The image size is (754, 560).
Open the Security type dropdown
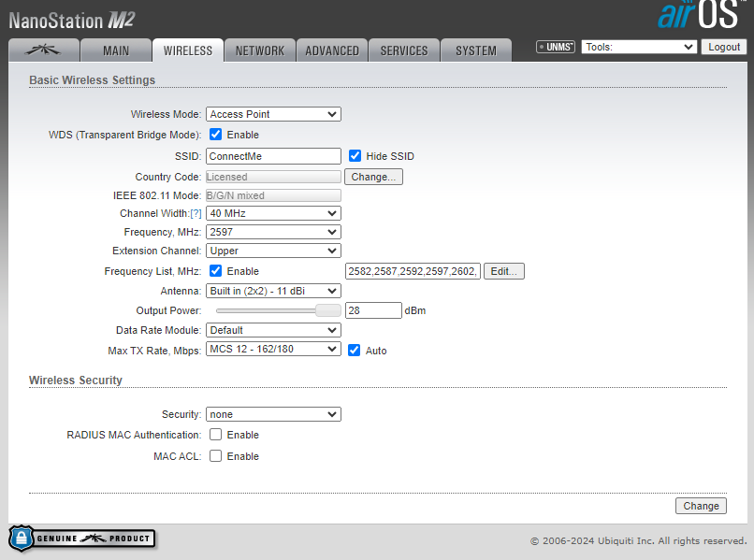(x=273, y=414)
